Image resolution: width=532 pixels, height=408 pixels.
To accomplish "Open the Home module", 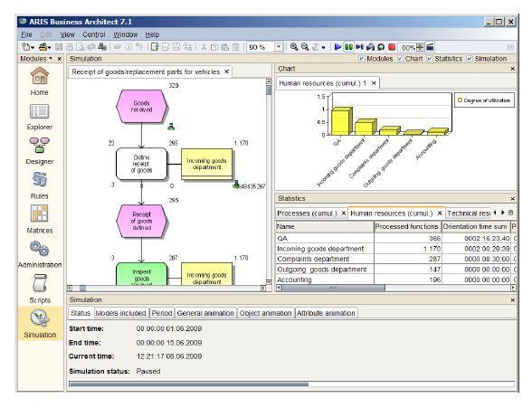I will pyautogui.click(x=40, y=81).
